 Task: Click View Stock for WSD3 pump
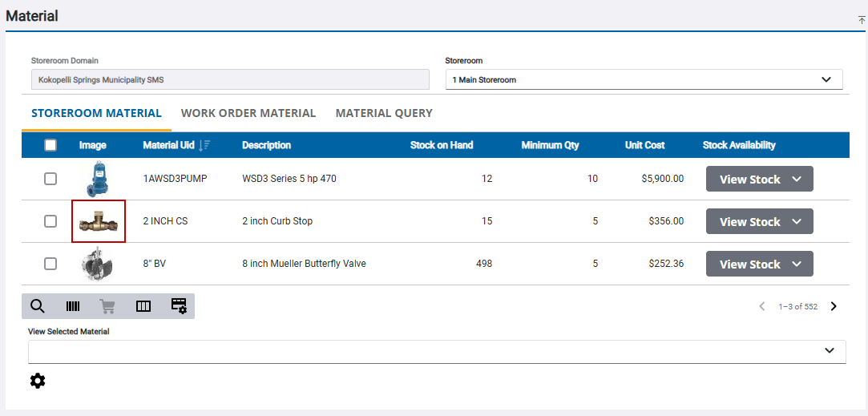[x=759, y=179]
